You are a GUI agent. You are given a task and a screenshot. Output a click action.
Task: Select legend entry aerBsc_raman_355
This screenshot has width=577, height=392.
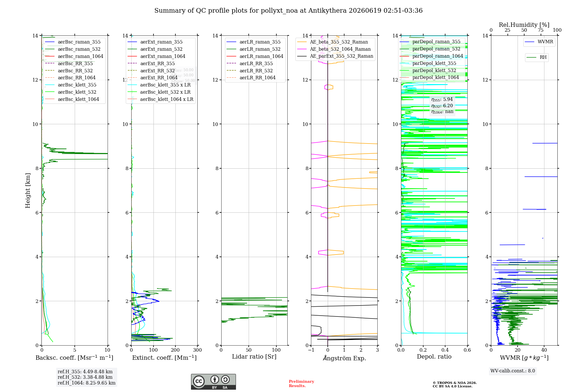coord(73,42)
